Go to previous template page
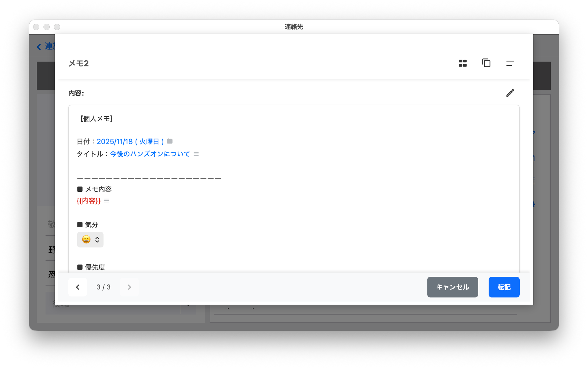 [78, 287]
